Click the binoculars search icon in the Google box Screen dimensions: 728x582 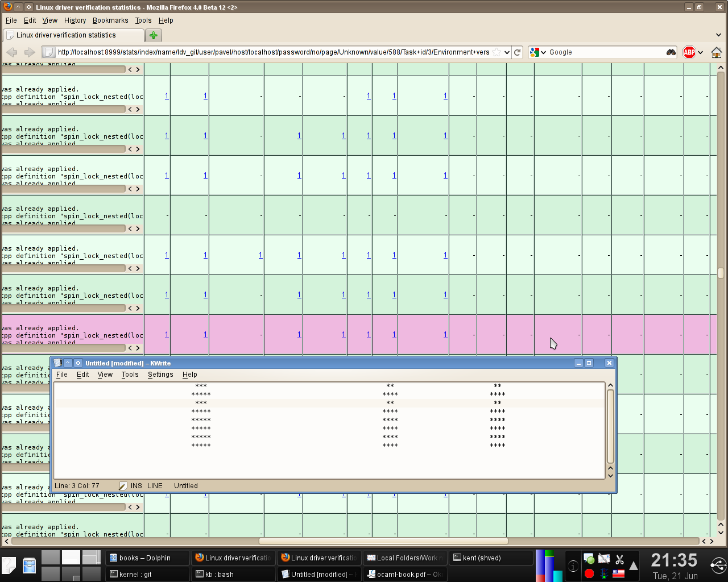click(x=671, y=52)
